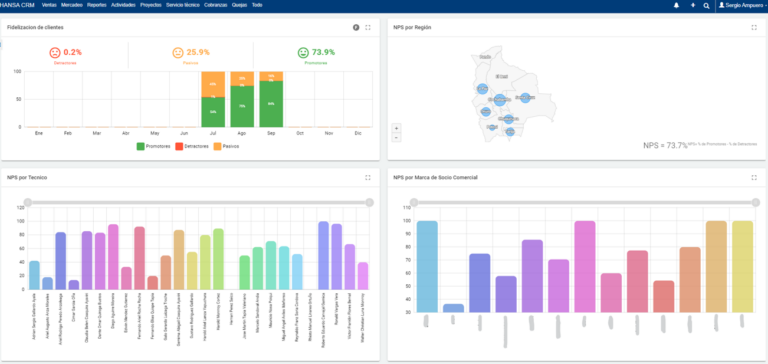Open the filter icon in Fidelizacion de clientes
This screenshot has width=768, height=364.
(356, 27)
